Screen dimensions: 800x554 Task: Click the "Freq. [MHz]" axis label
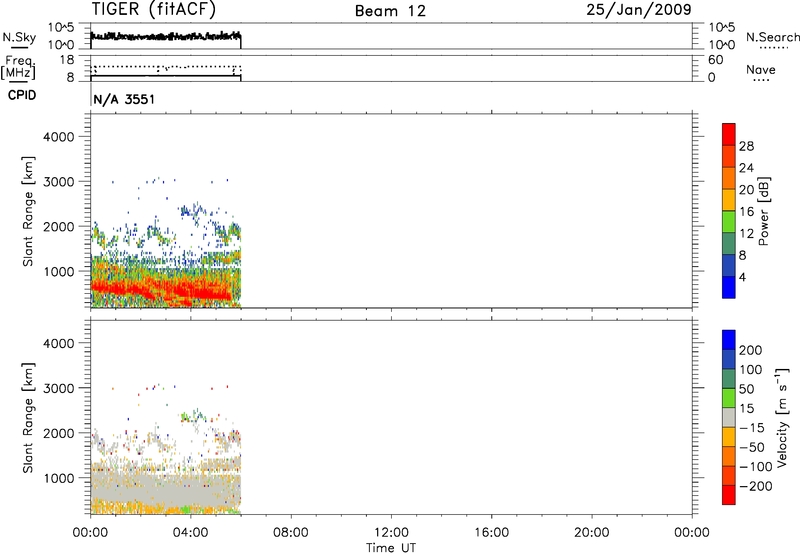(18, 67)
